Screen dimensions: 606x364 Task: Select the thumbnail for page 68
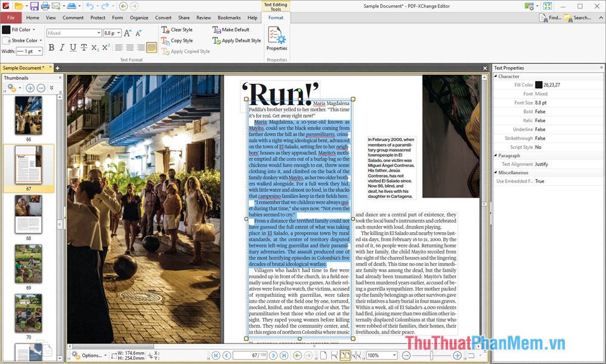pyautogui.click(x=28, y=216)
